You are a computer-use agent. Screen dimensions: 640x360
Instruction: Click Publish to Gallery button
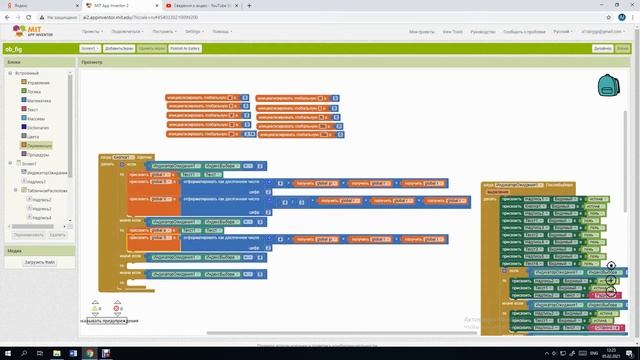(x=185, y=49)
